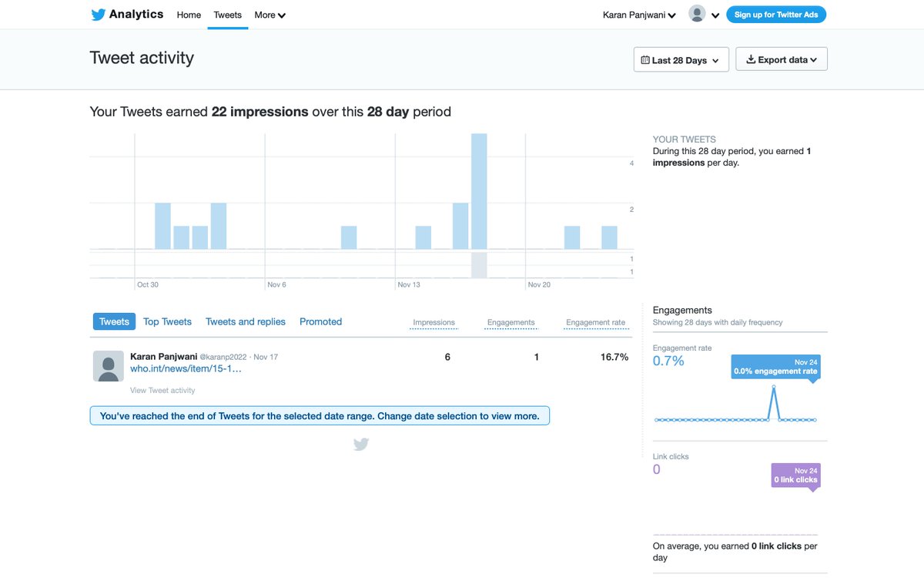Click the Nov 6 chart axis label

click(x=276, y=284)
